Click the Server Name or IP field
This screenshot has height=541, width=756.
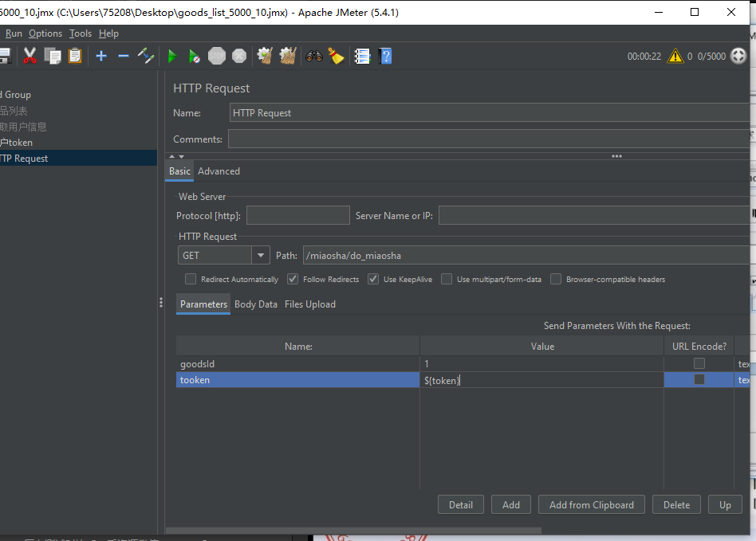594,215
